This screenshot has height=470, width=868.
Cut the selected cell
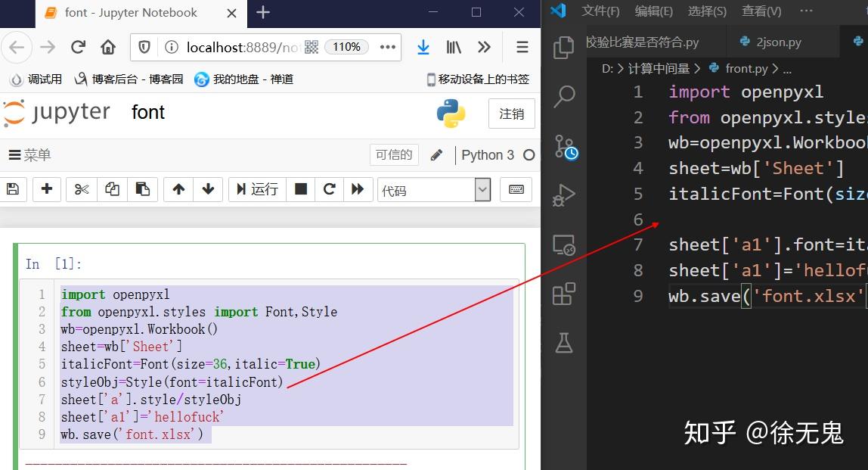click(x=81, y=190)
